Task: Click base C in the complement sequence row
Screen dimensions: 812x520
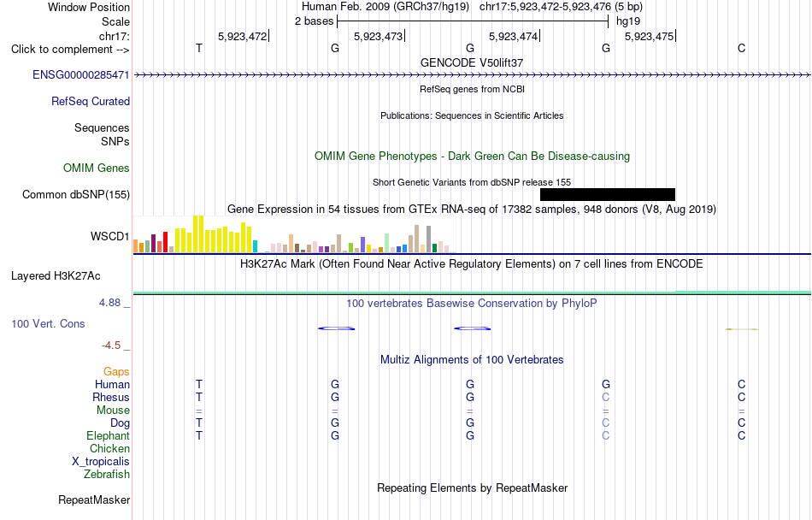Action: click(x=742, y=48)
